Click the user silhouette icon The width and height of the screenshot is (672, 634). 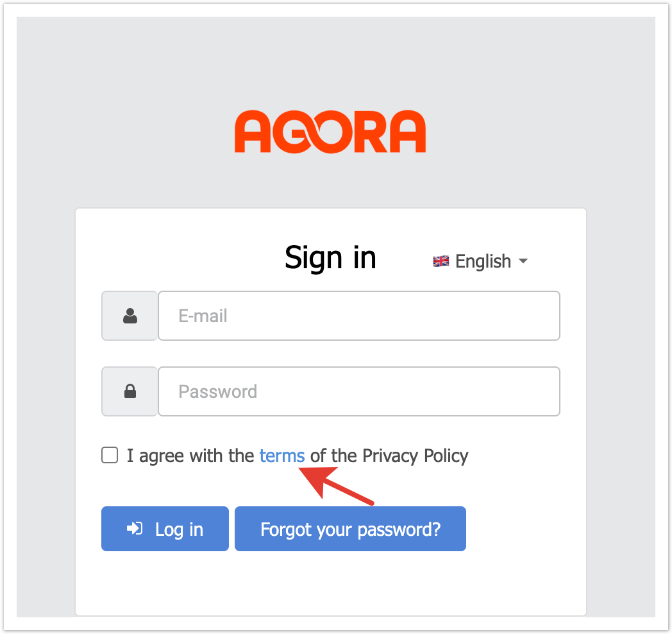tap(130, 316)
